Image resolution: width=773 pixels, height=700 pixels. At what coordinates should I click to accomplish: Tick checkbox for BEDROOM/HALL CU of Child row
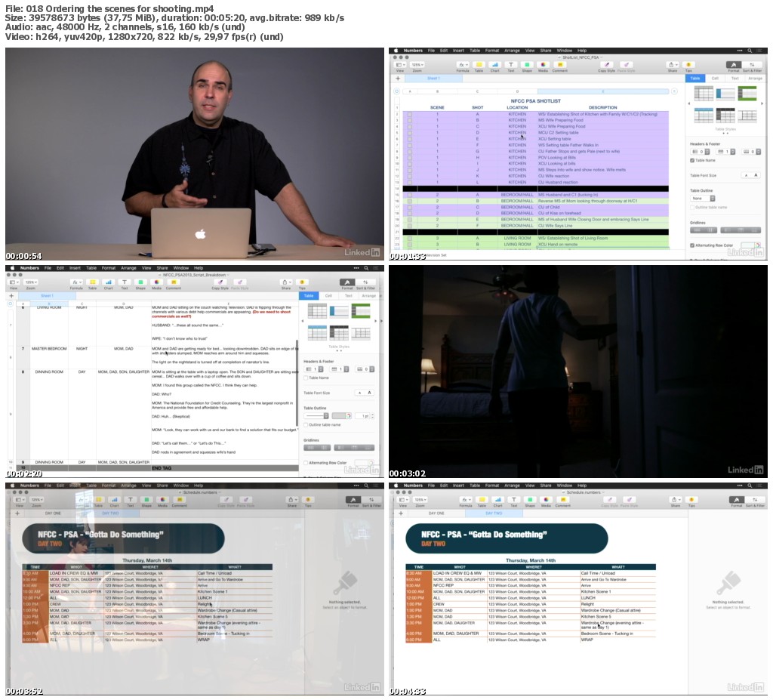coord(409,207)
